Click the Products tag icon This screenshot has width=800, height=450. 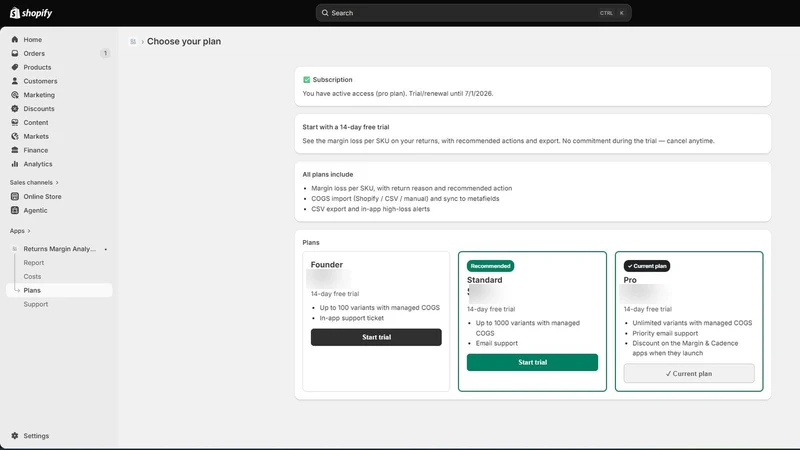coord(15,67)
